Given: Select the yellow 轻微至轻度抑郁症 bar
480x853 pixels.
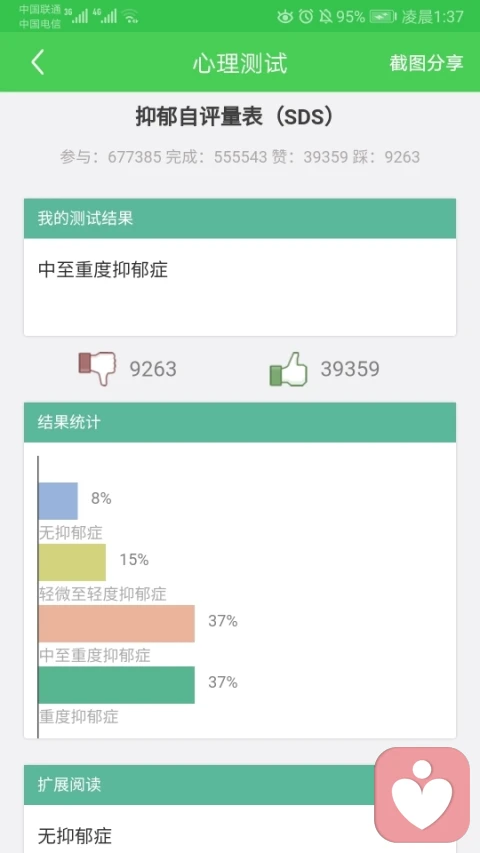Looking at the screenshot, I should point(72,562).
